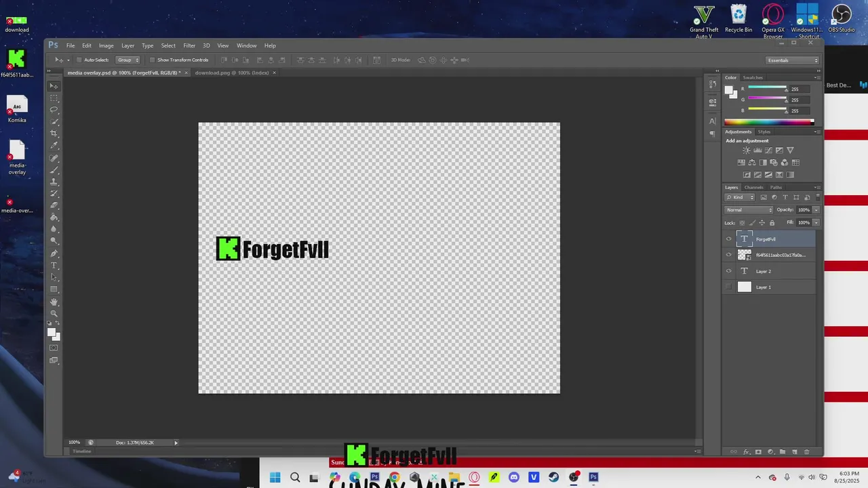Select the Brush tool
Image resolution: width=868 pixels, height=488 pixels.
pyautogui.click(x=54, y=169)
